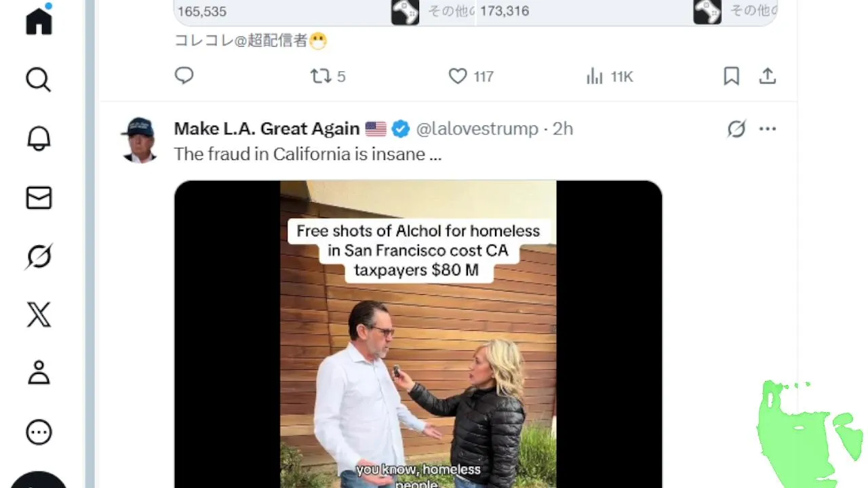868x488 pixels.
Task: View analytics showing 11K views
Action: coord(595,77)
